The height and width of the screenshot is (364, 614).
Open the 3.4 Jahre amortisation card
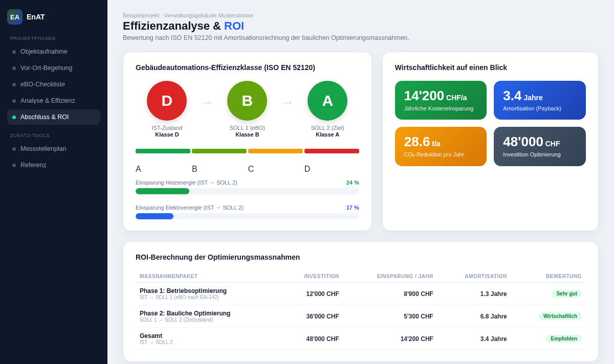(x=540, y=100)
